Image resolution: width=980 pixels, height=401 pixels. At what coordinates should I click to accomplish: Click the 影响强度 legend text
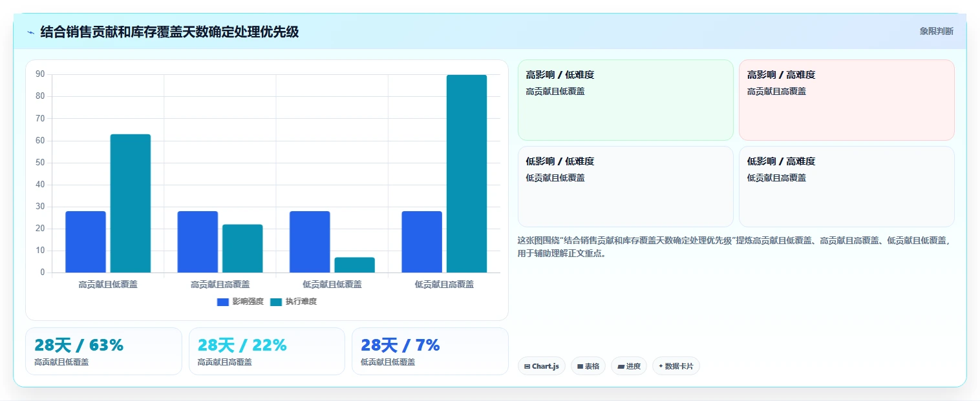[248, 302]
